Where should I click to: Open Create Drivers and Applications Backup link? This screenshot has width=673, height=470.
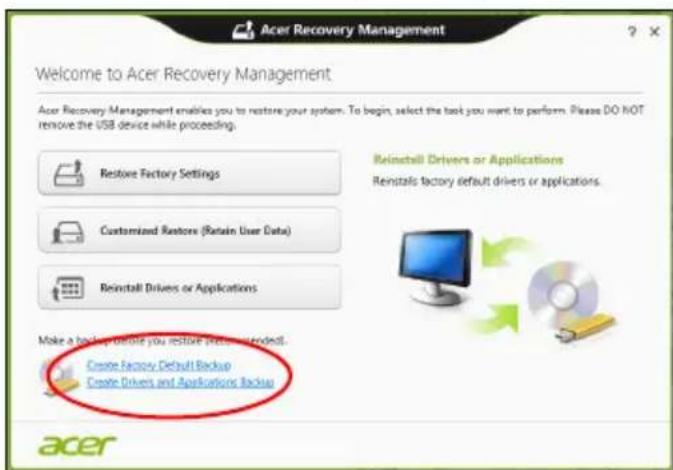(x=180, y=382)
